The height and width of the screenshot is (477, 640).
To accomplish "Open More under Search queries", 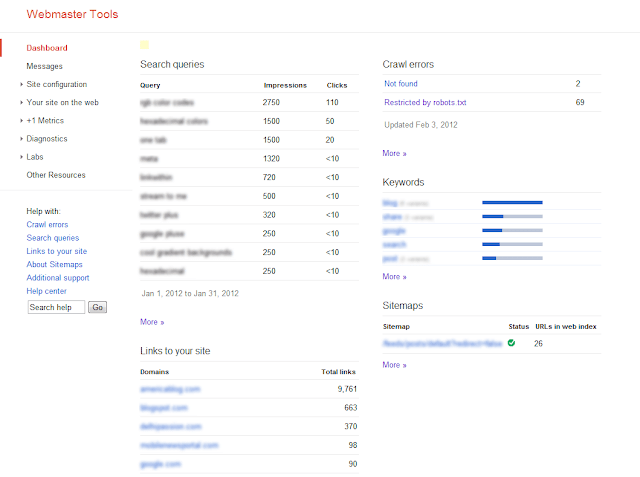I will pyautogui.click(x=152, y=322).
